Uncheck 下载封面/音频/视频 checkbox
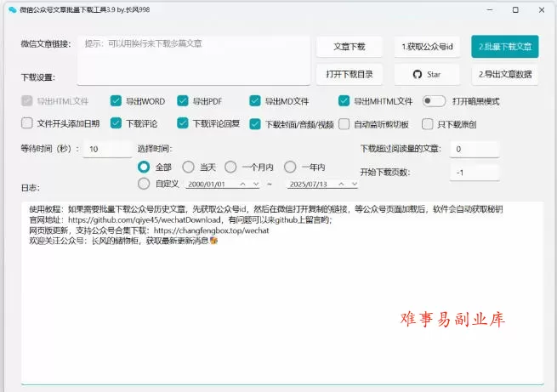 pos(255,124)
